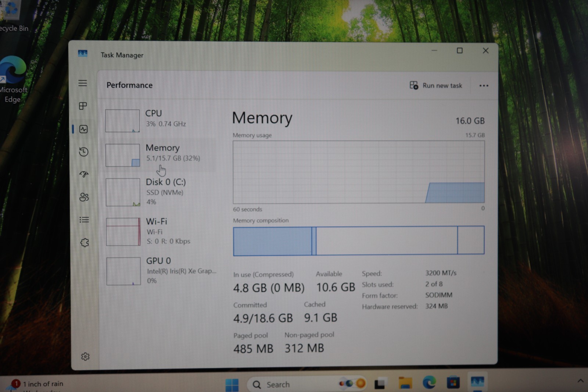This screenshot has height=392, width=588.
Task: Open the App history icon
Action: [x=84, y=152]
